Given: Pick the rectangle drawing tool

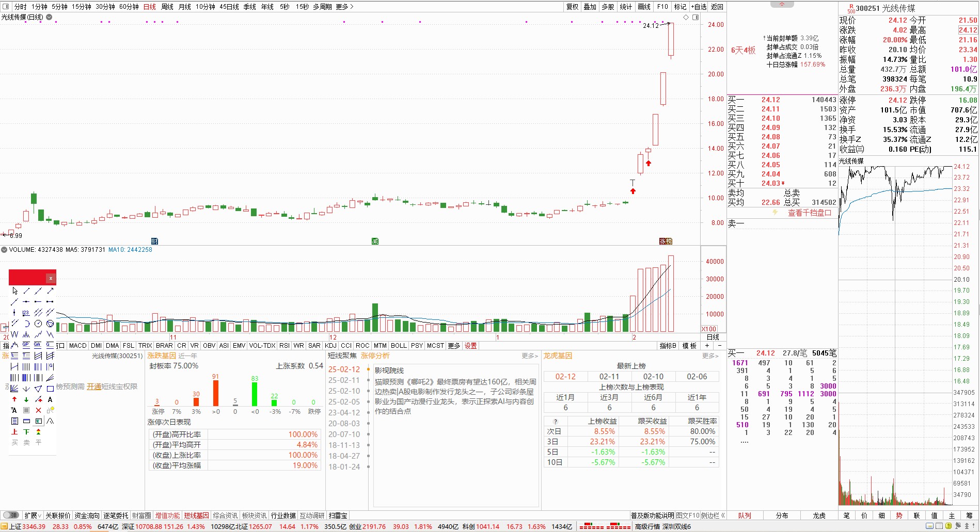Looking at the screenshot, I should pos(50,389).
